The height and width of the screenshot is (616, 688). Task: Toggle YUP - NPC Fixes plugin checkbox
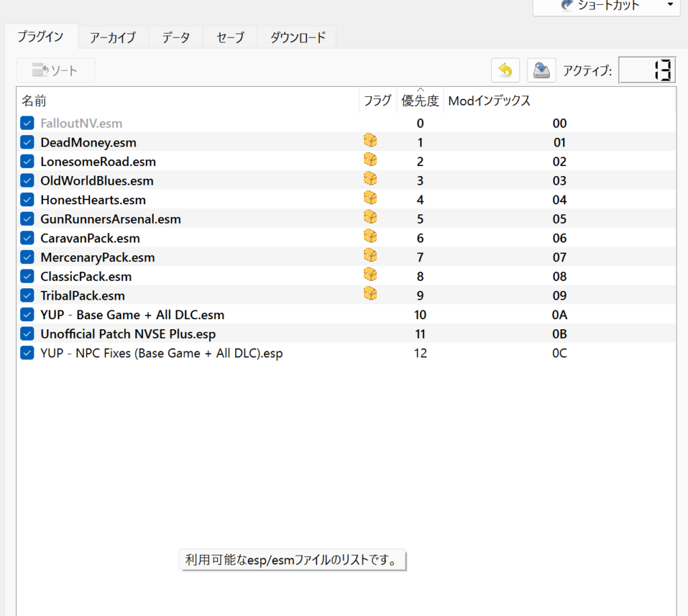pos(27,353)
